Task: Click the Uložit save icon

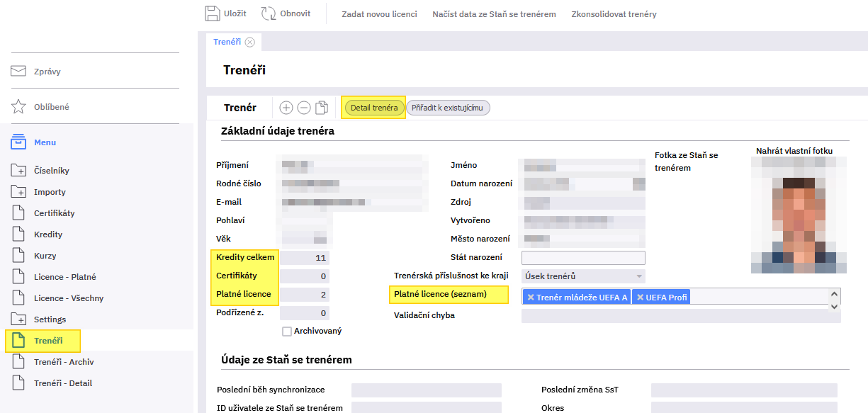Action: [x=213, y=13]
